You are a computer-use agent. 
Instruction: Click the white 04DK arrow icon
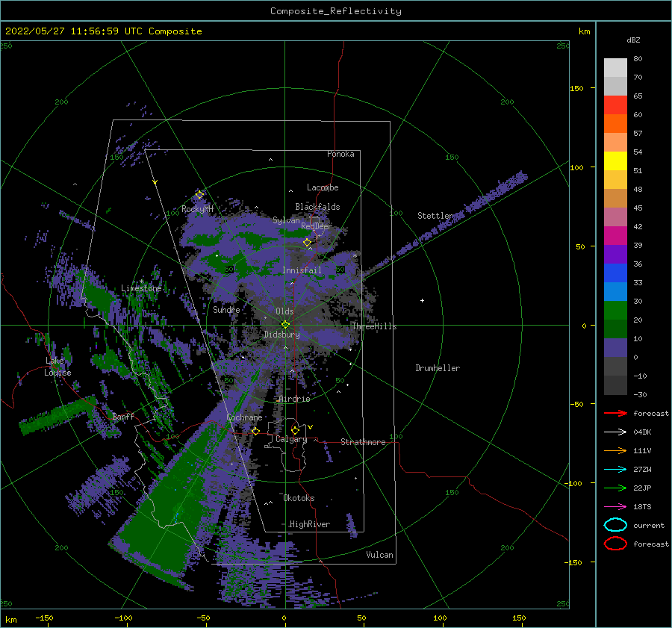point(615,432)
